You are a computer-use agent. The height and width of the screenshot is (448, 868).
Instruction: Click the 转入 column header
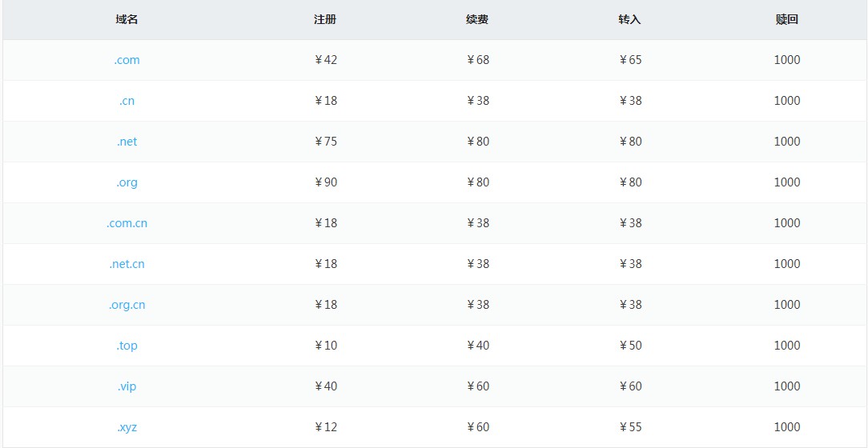(x=630, y=19)
